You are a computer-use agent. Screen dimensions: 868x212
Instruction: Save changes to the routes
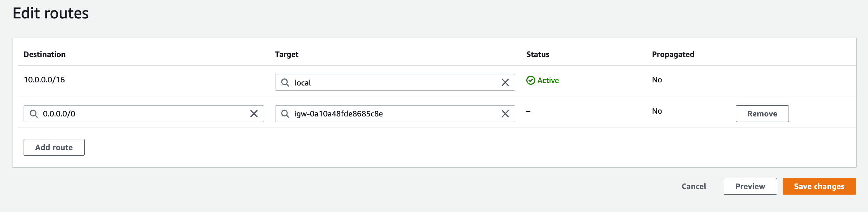(x=819, y=186)
